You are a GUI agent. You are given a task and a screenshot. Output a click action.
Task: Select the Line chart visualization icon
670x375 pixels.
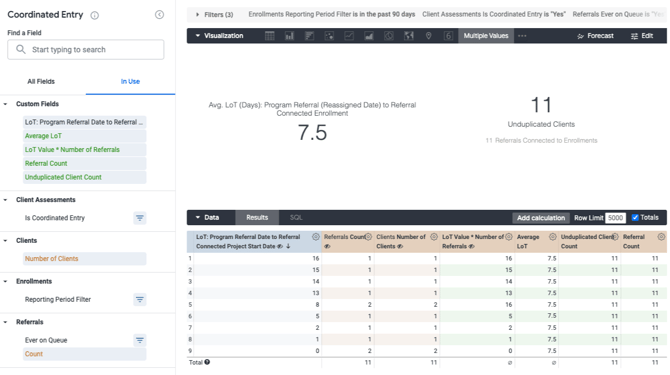(x=349, y=36)
